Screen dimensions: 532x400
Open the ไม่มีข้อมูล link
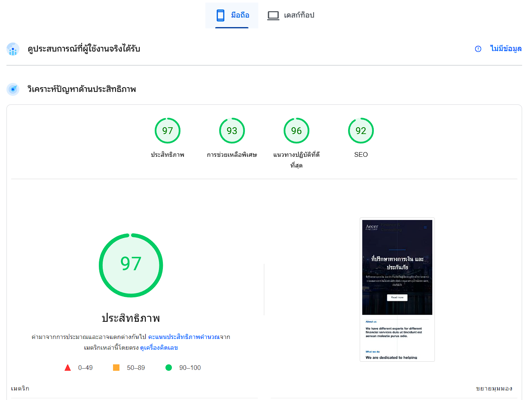point(506,49)
